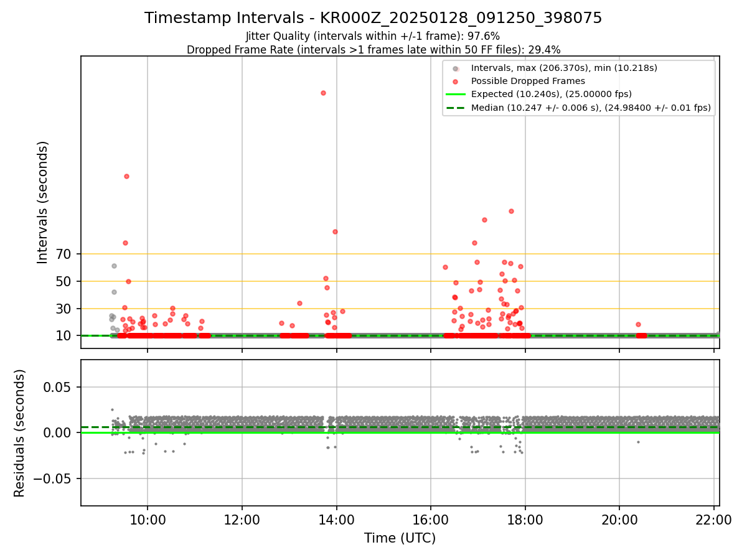Click the 22:00 time tick label
This screenshot has height=560, width=747.
pos(714,520)
